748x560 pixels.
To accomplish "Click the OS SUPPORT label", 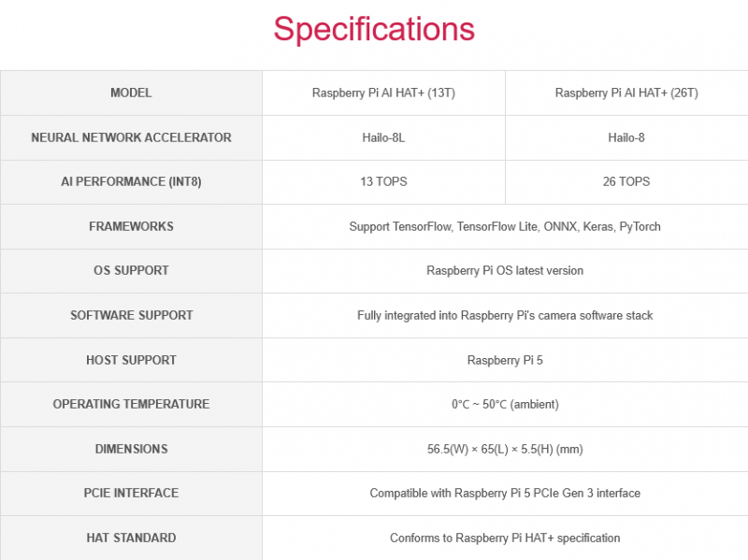I will 131,270.
